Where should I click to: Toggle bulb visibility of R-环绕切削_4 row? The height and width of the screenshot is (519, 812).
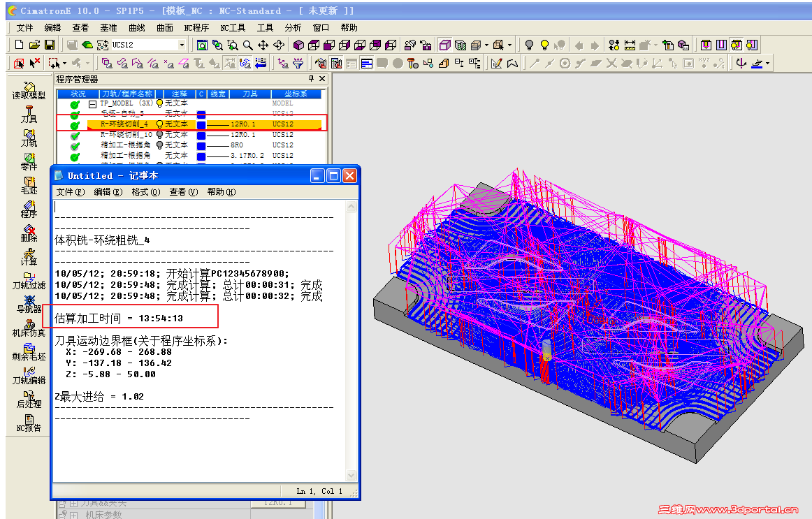[159, 124]
